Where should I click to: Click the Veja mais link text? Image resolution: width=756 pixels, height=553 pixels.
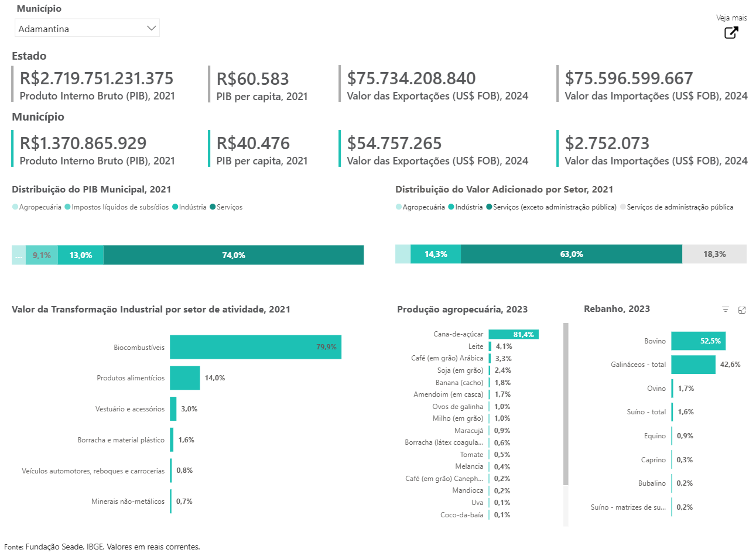click(x=731, y=18)
